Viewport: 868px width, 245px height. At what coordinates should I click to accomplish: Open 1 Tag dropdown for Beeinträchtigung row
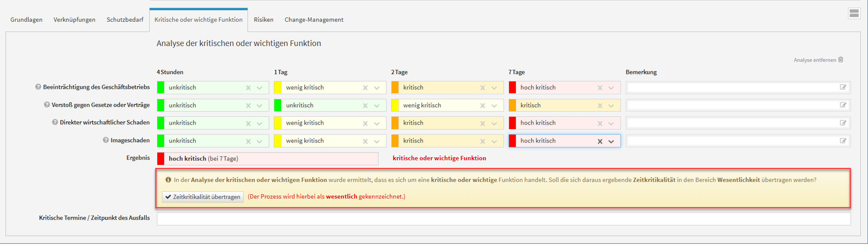coord(377,88)
